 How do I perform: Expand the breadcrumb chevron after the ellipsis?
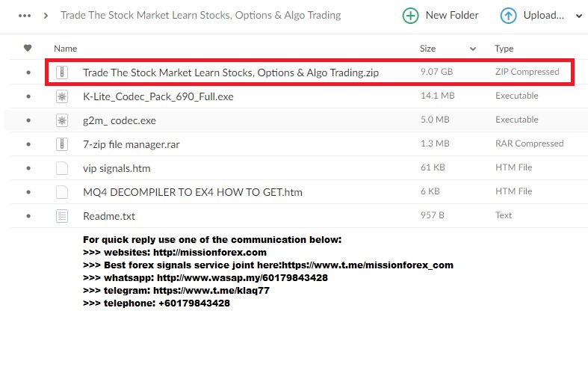click(x=46, y=16)
